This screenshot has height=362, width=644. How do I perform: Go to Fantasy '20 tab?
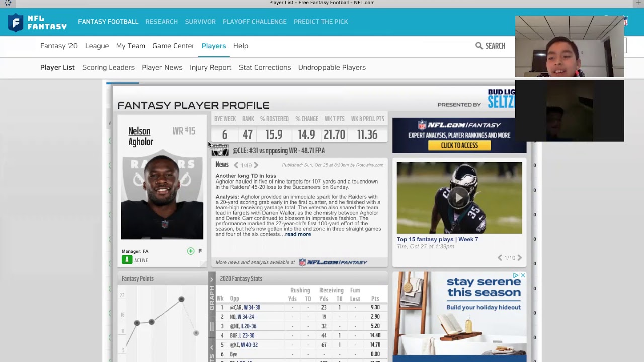59,46
